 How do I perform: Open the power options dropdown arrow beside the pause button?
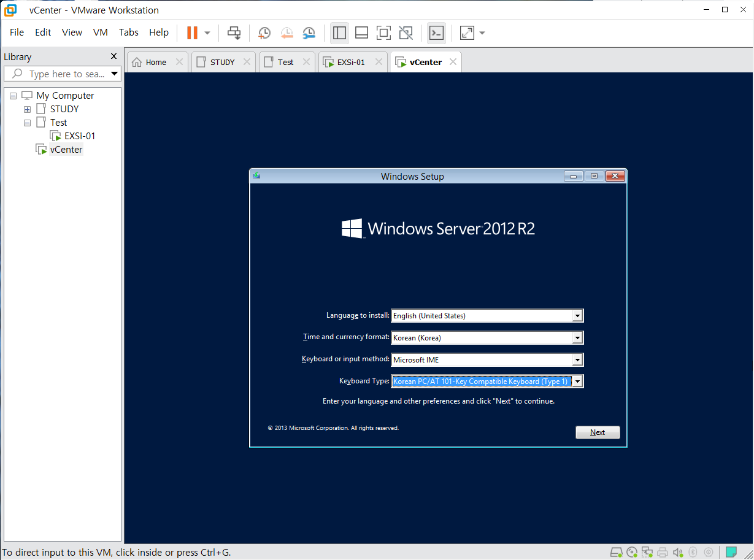(x=207, y=33)
